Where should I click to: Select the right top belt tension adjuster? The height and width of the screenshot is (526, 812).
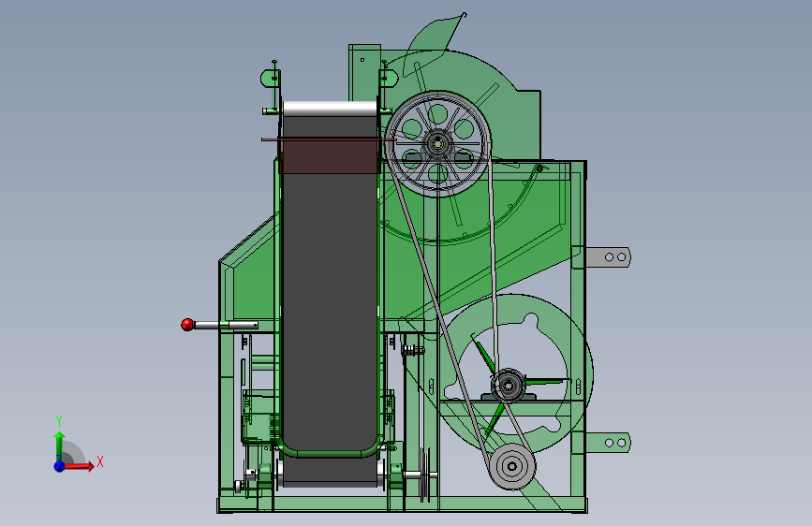(x=387, y=85)
